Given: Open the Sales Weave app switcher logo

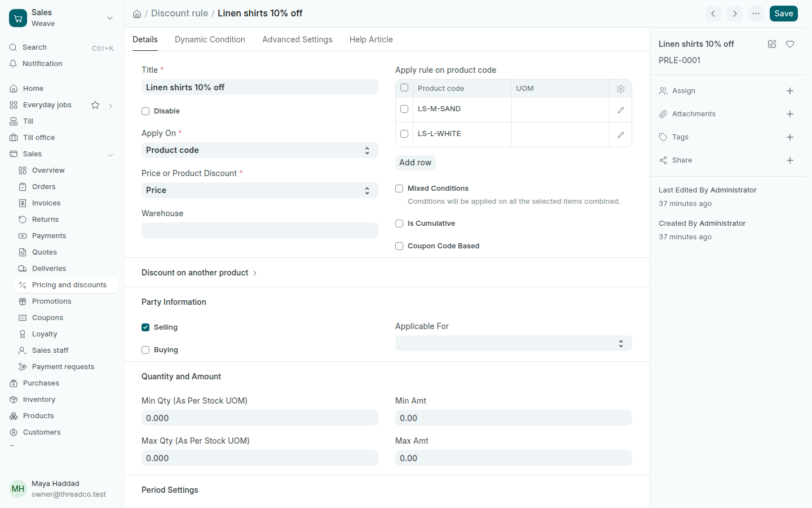Looking at the screenshot, I should 18,18.
